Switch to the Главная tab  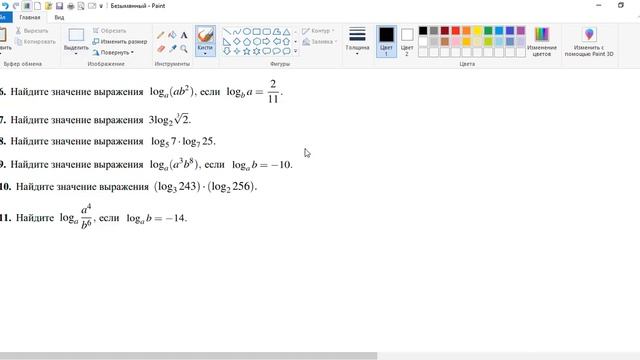[x=30, y=18]
